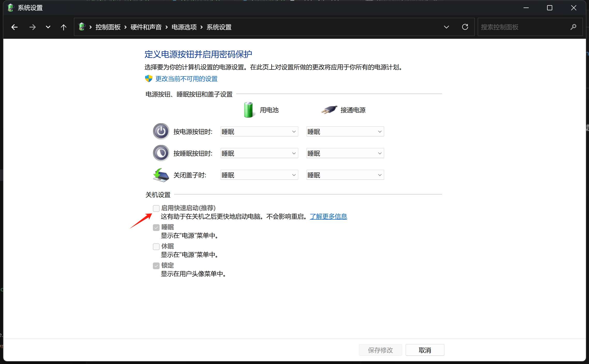
Task: Click 更改当前不可用的设置 link
Action: (x=186, y=79)
